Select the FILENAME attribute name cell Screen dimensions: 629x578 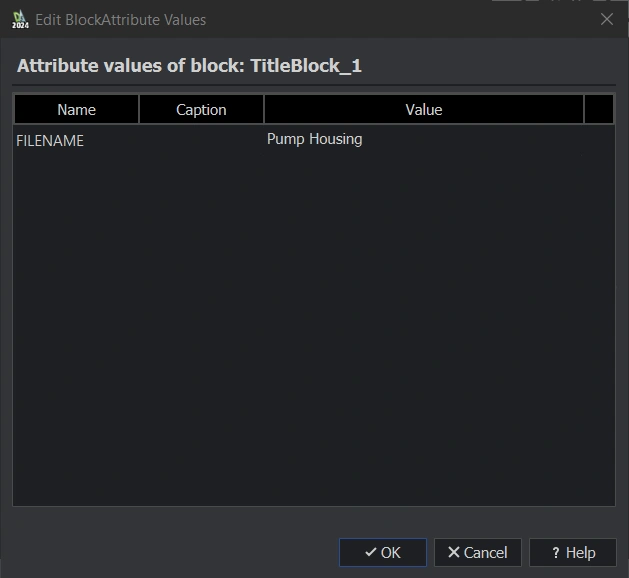[x=50, y=141]
